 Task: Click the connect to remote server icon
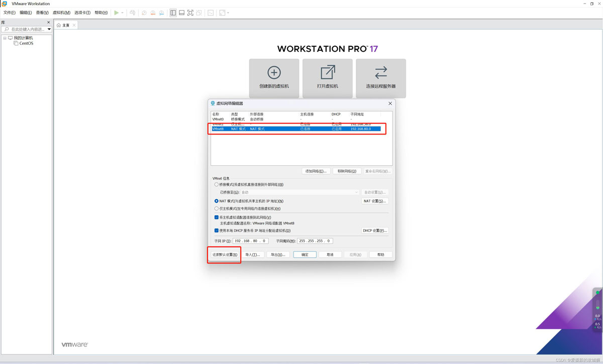[x=381, y=73]
